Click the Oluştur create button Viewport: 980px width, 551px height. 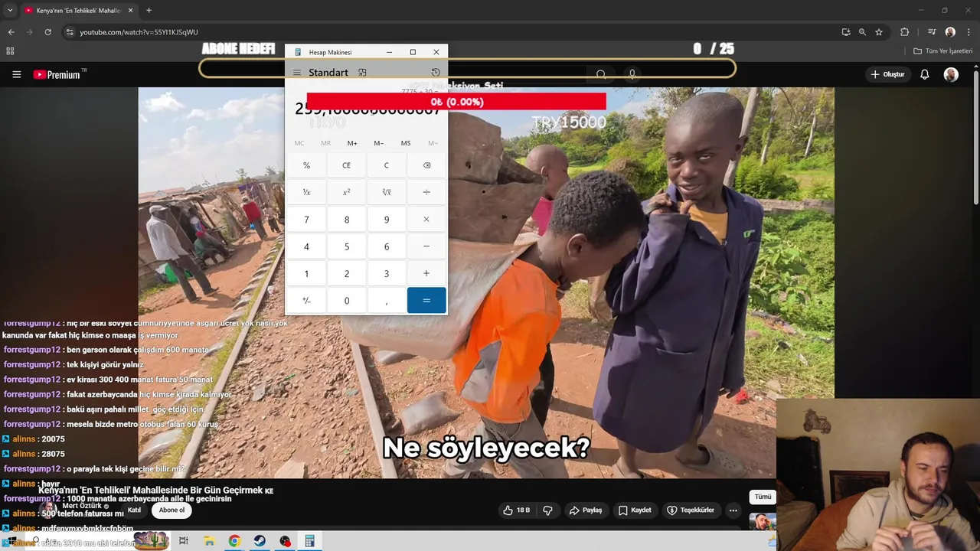888,74
